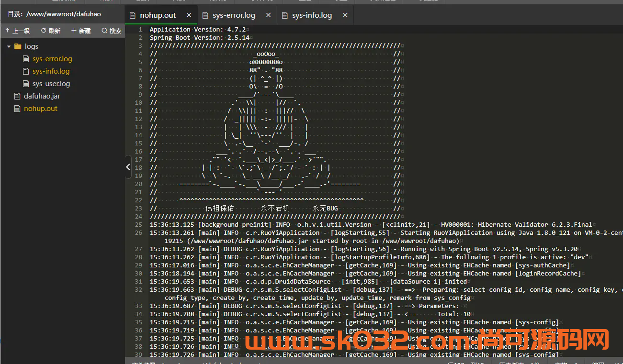Click the pencil icon on nohup.out tab

[132, 15]
